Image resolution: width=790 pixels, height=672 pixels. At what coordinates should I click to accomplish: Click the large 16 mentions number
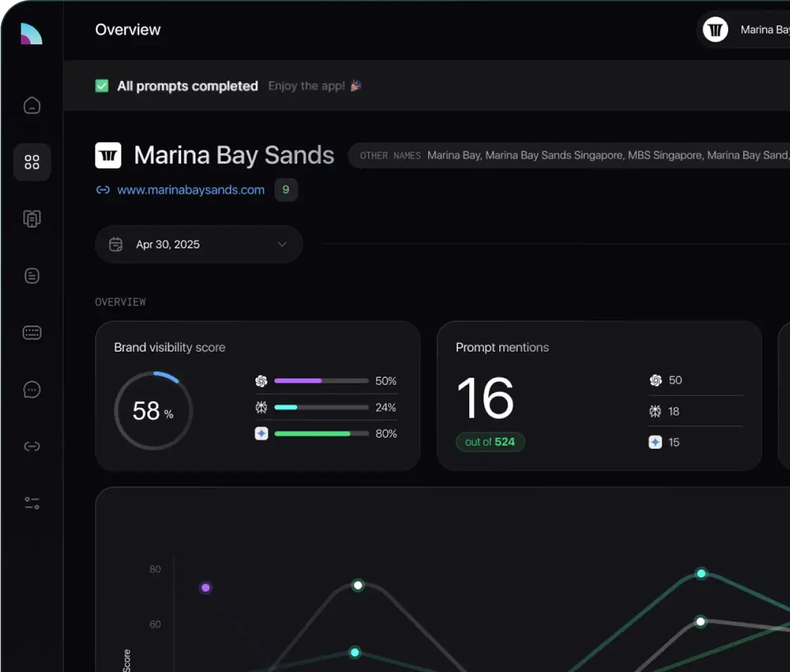pos(485,398)
